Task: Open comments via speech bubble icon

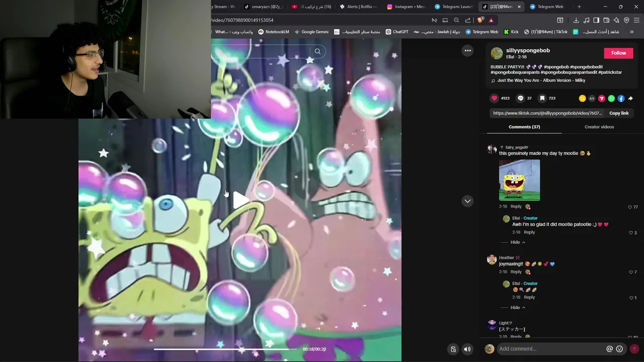Action: point(521,99)
